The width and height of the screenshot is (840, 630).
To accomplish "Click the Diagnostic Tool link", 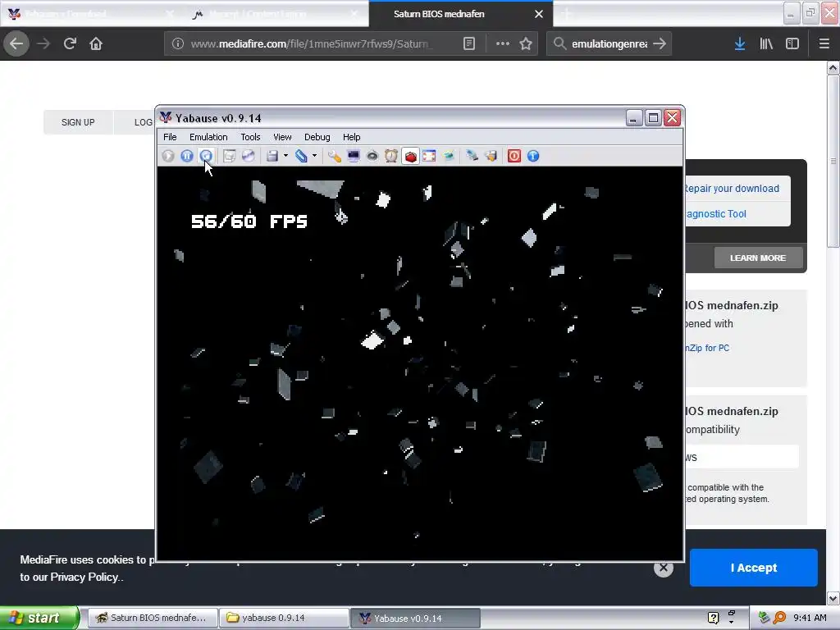I will click(x=715, y=214).
